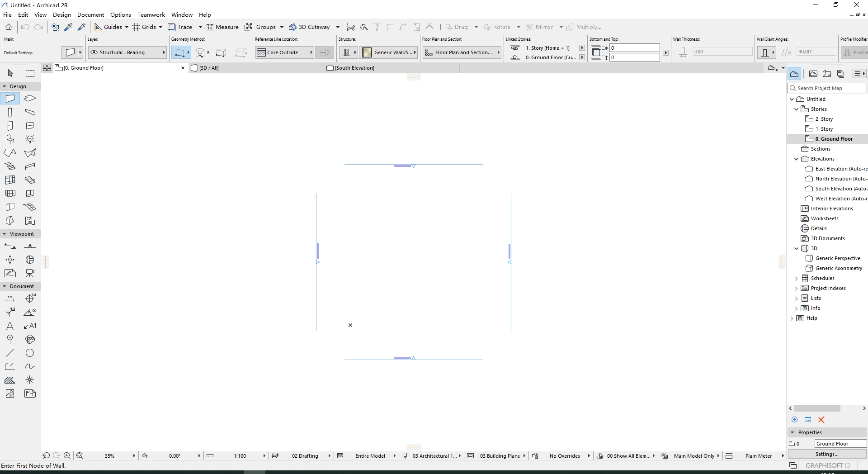Select the Lamp tool

click(29, 139)
